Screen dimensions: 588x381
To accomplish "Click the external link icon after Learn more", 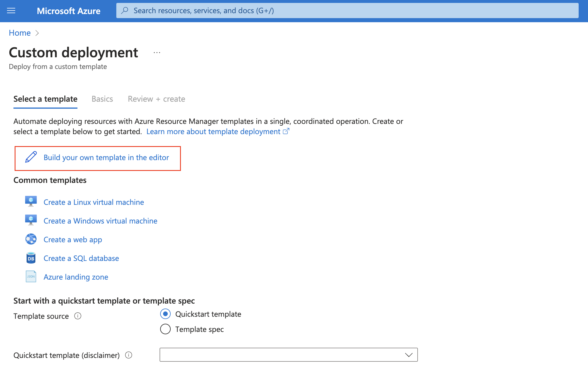I will coord(286,131).
